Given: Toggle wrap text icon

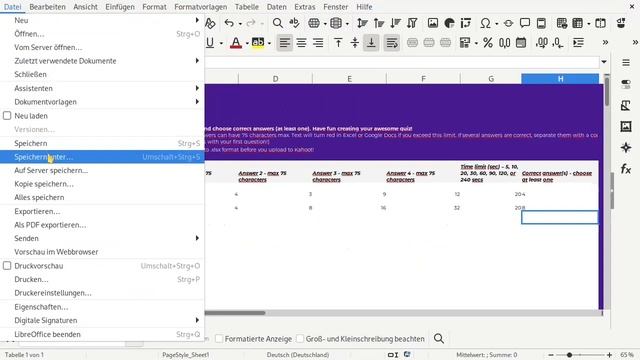Looking at the screenshot, I should coord(392,43).
